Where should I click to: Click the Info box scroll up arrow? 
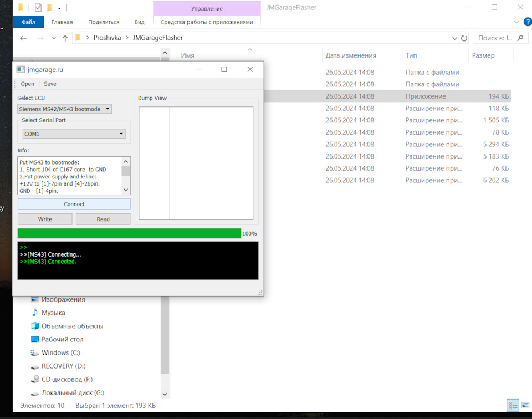(x=126, y=161)
